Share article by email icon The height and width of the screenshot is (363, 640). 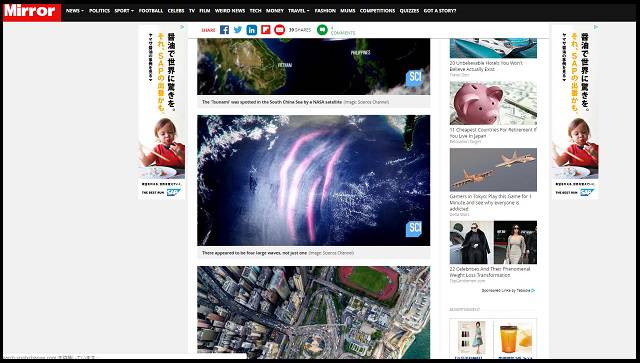click(280, 30)
